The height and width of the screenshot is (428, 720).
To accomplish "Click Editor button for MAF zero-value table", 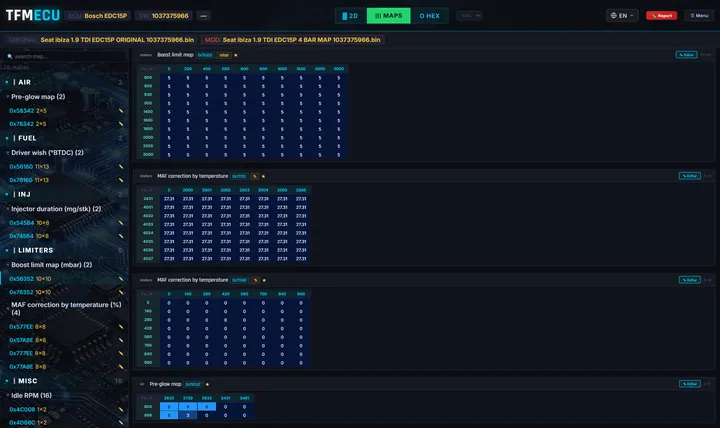I will 690,280.
